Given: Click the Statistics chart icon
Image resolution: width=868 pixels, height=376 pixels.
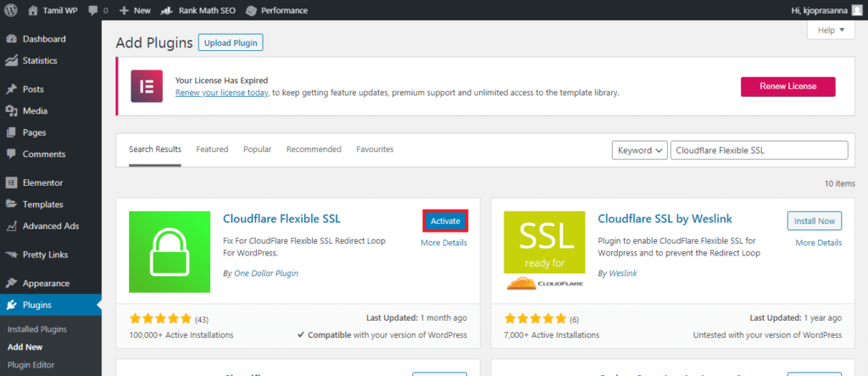Looking at the screenshot, I should point(12,60).
